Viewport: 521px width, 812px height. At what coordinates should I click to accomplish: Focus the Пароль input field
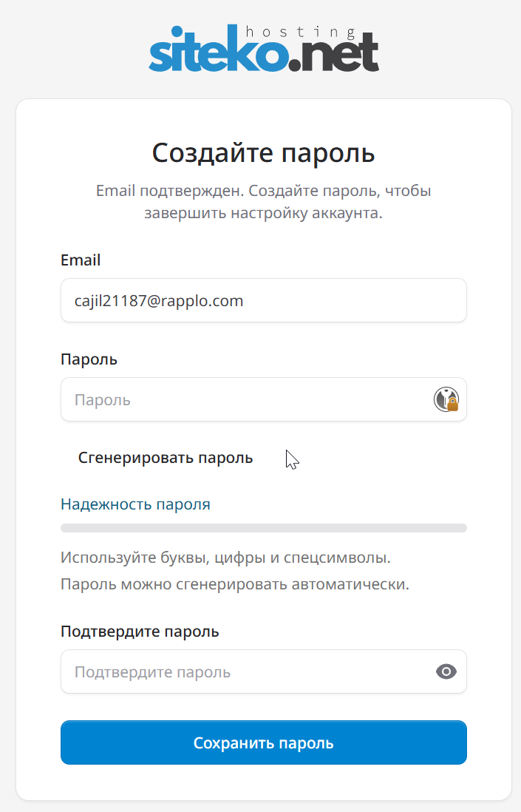[264, 399]
